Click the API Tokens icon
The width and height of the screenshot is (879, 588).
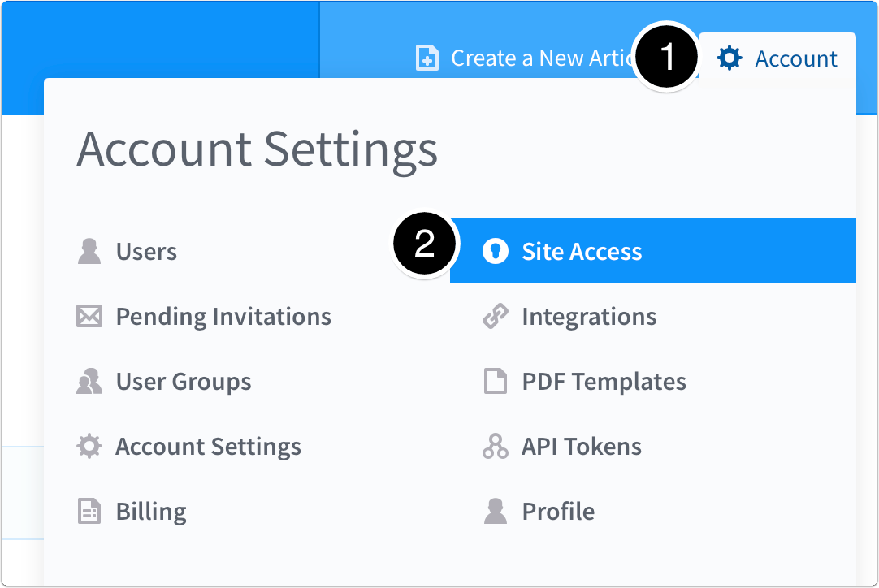(x=496, y=446)
